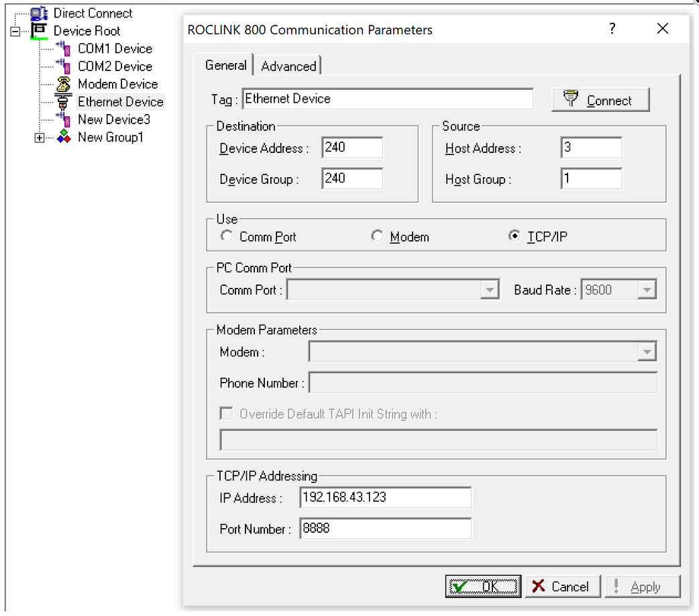The image size is (699, 616).
Task: Click the Device Group field
Action: [x=352, y=178]
